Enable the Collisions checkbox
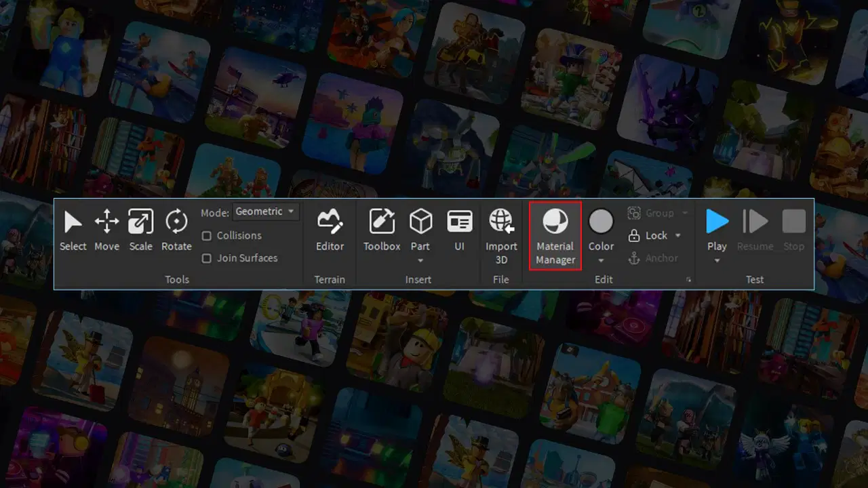Screen dimensions: 868x488 (208, 236)
